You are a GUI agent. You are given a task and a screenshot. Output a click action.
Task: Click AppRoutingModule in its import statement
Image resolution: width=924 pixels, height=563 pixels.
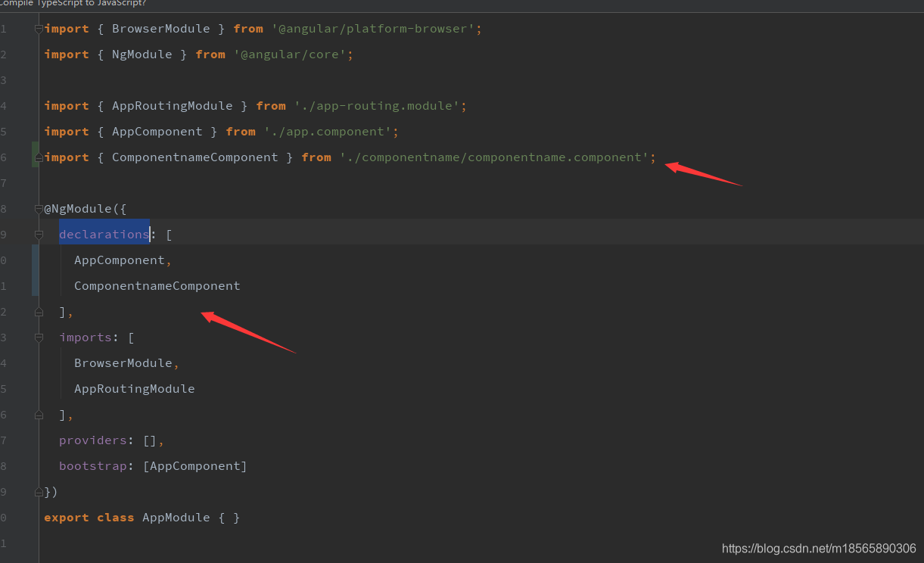[173, 106]
